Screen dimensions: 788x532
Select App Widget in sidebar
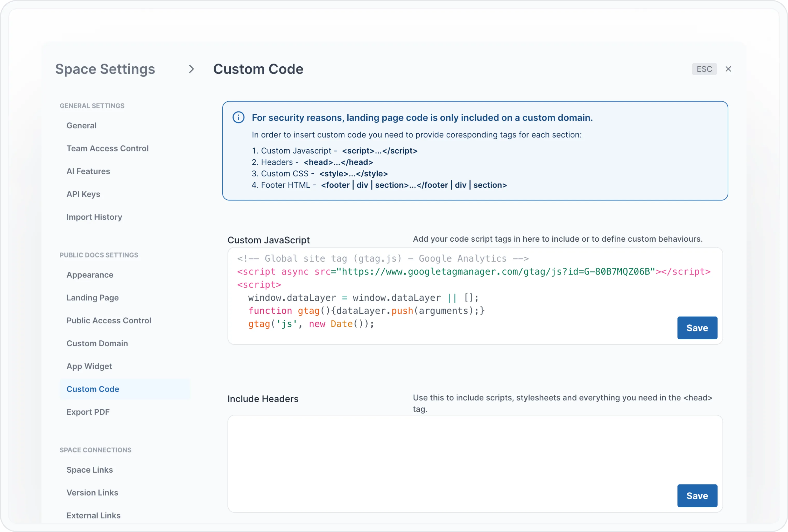tap(89, 367)
